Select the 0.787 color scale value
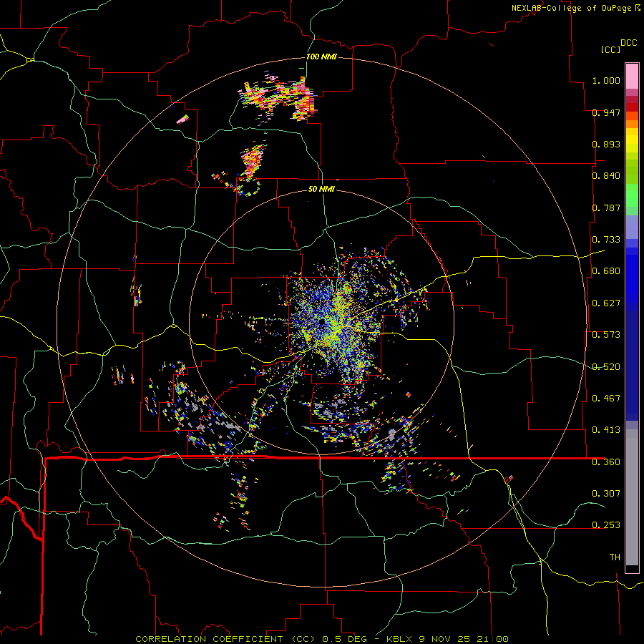The image size is (644, 644). (606, 208)
